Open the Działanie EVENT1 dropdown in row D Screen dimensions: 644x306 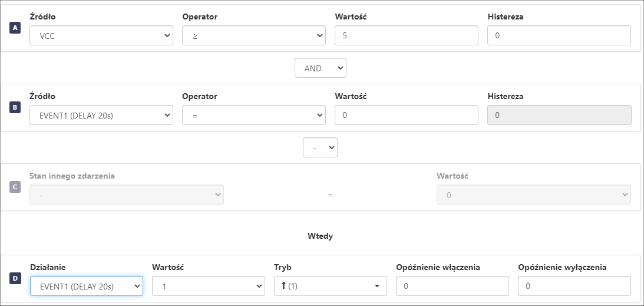click(x=87, y=286)
